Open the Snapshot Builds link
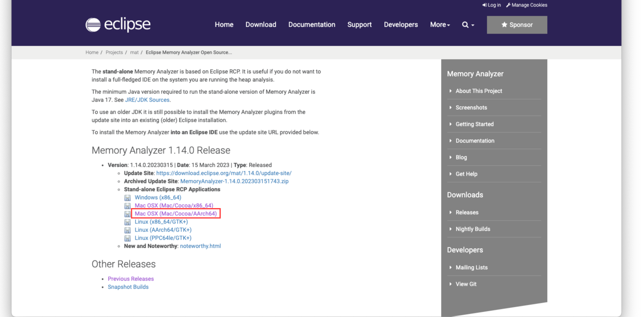 click(x=128, y=287)
